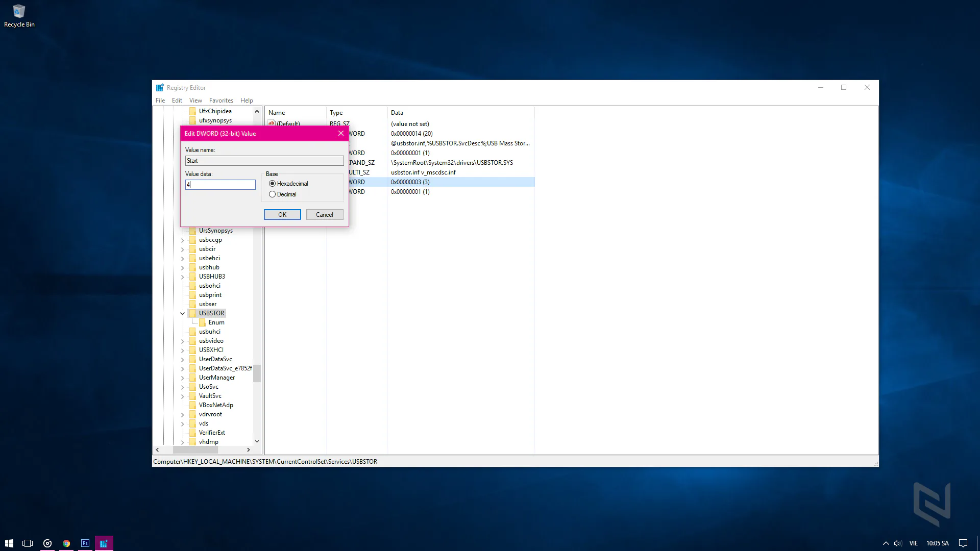Expand the UserManager tree node

click(182, 378)
